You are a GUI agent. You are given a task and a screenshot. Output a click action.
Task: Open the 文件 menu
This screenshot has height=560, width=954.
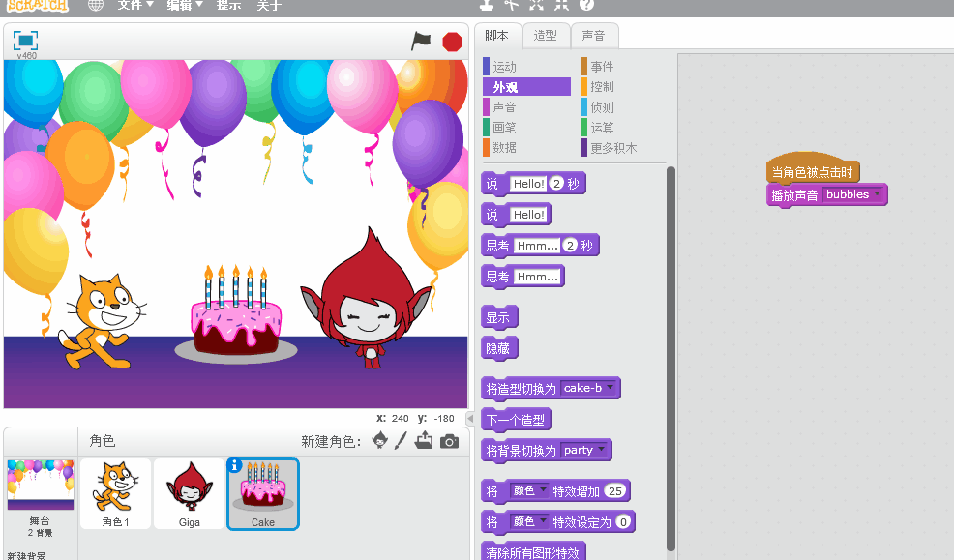pyautogui.click(x=135, y=5)
